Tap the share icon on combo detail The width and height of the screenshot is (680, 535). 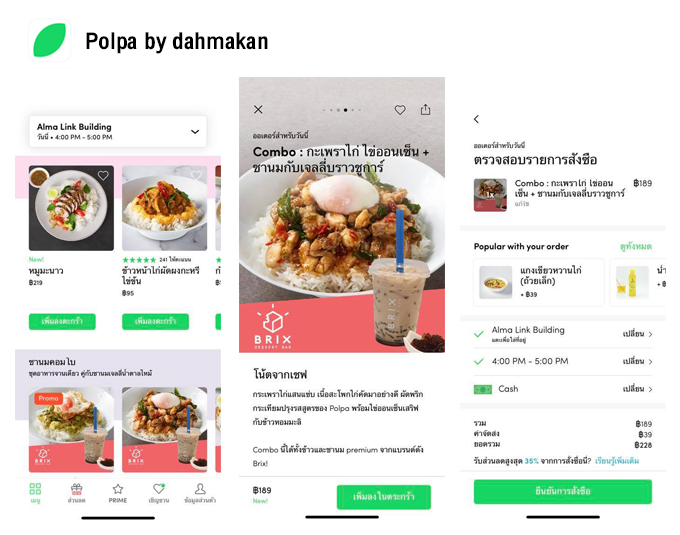pyautogui.click(x=425, y=109)
